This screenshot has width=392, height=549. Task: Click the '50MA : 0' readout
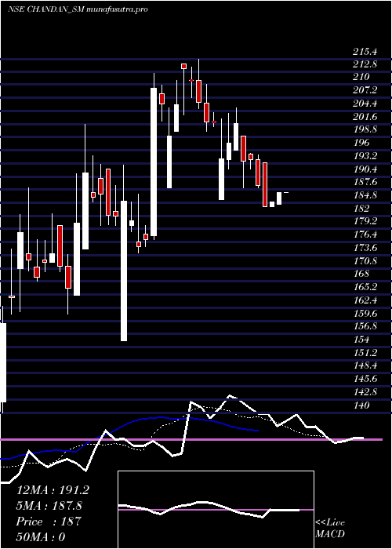41,537
